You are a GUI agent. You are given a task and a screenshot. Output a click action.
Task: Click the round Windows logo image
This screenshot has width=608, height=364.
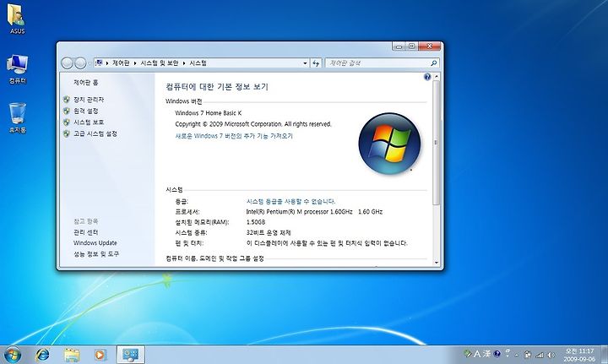tap(389, 143)
